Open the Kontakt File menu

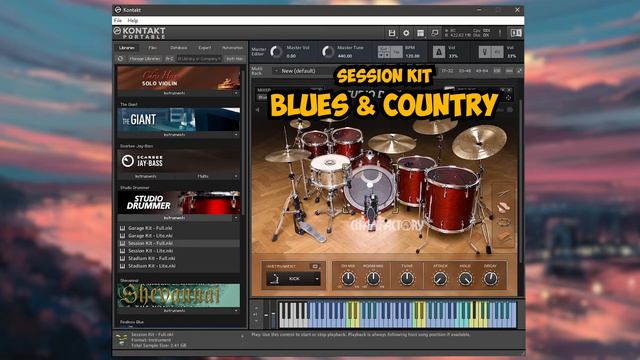point(118,20)
